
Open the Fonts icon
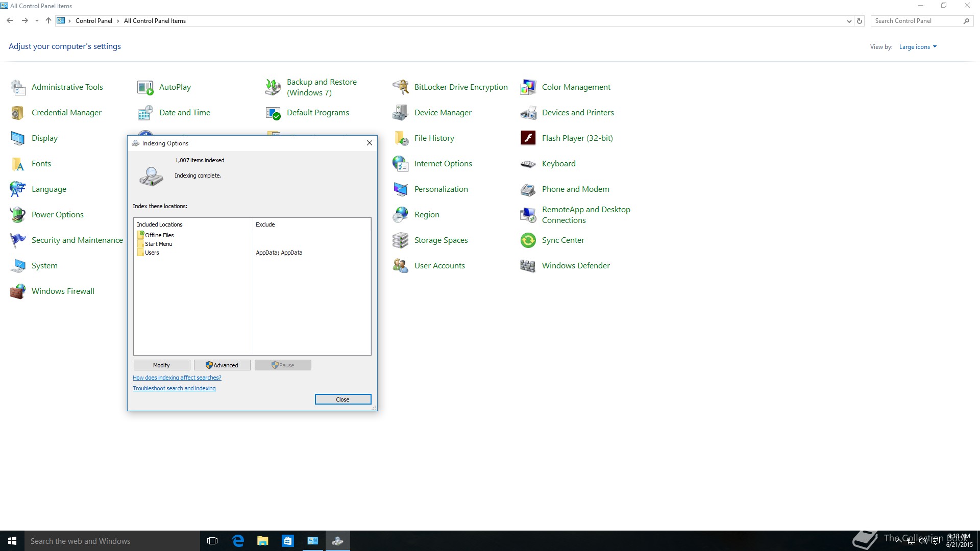tap(18, 164)
